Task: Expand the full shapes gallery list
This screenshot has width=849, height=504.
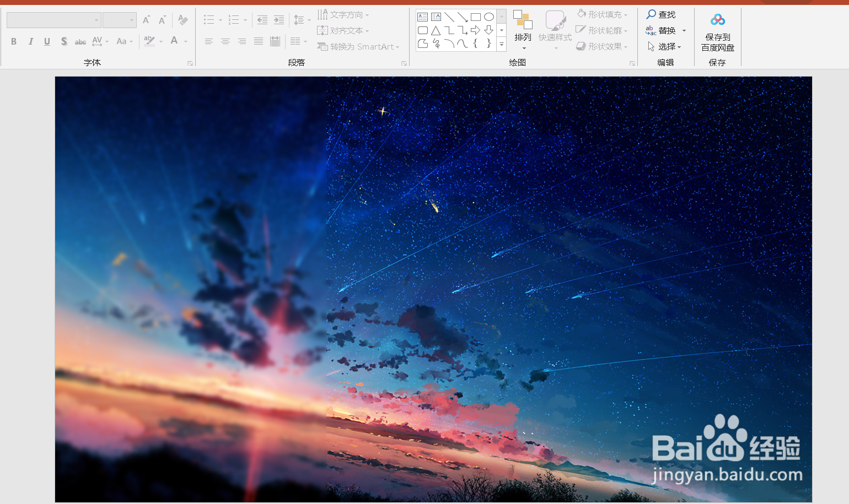Action: click(x=501, y=44)
